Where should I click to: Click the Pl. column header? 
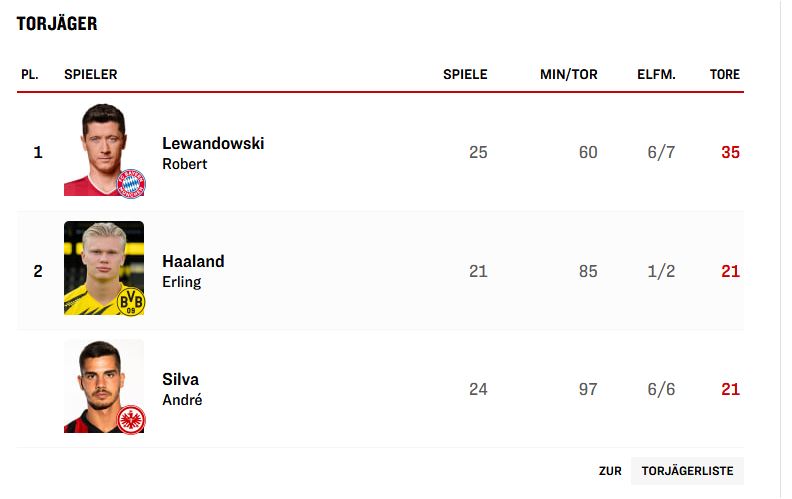29,75
